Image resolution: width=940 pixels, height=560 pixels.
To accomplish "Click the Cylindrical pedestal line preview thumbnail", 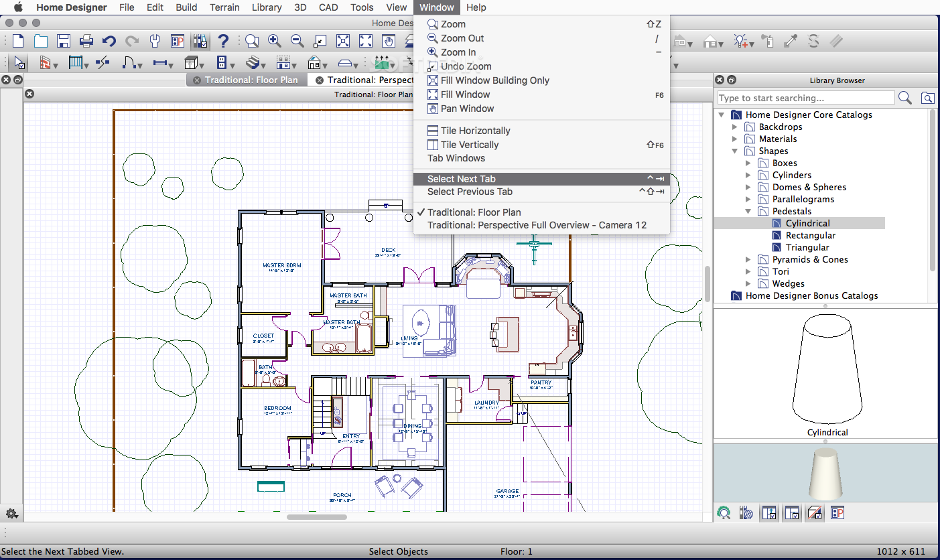I will tap(827, 370).
